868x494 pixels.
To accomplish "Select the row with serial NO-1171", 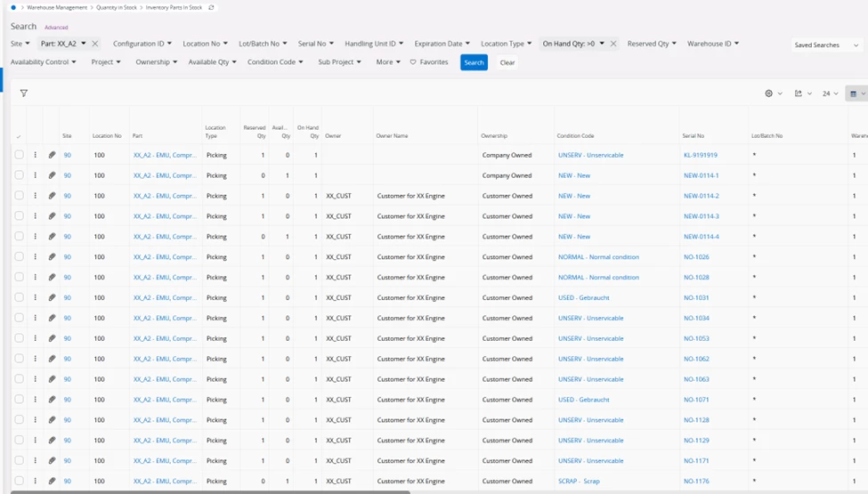I will coord(20,460).
